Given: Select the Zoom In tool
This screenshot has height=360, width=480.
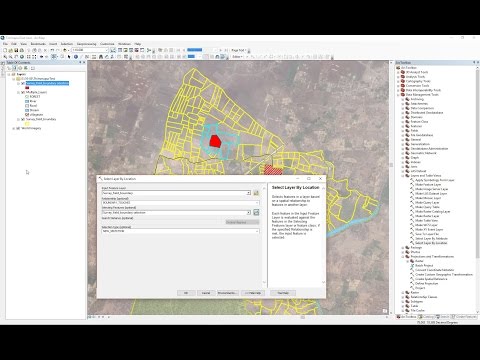Looking at the screenshot, I should 5,57.
